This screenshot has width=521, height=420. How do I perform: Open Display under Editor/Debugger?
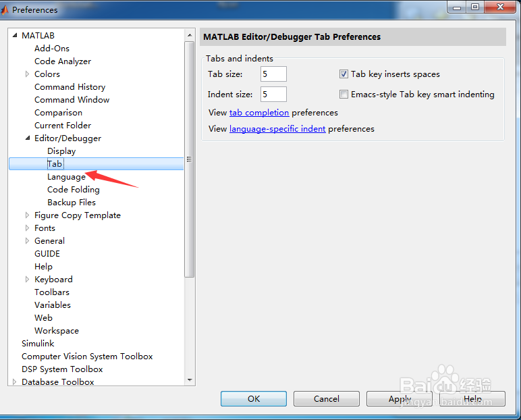point(61,151)
